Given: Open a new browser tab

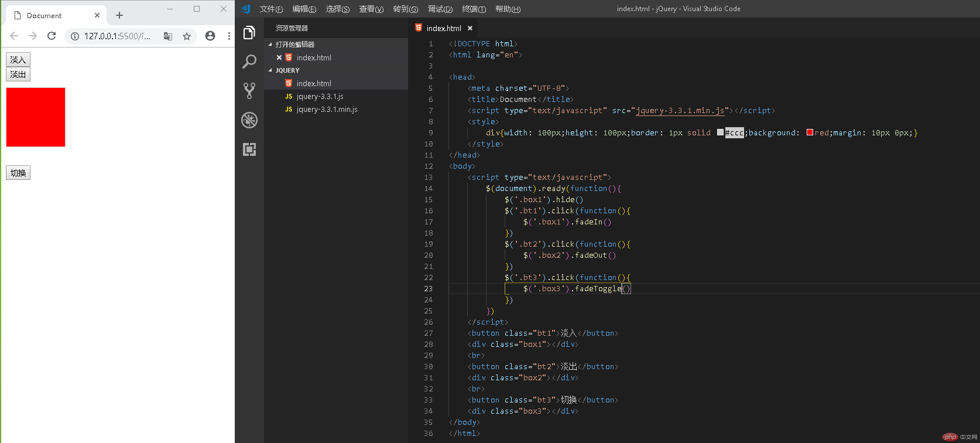Looking at the screenshot, I should click(119, 15).
